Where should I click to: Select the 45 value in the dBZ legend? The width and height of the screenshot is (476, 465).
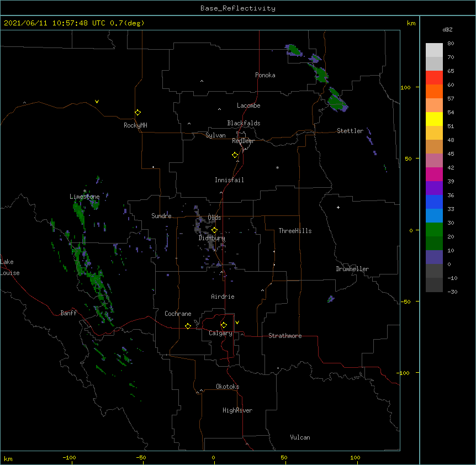click(451, 154)
